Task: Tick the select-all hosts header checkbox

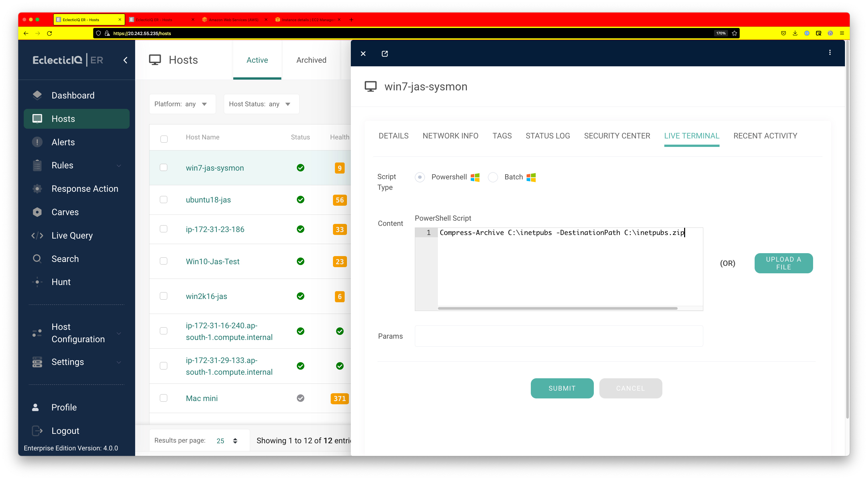Action: click(x=164, y=138)
